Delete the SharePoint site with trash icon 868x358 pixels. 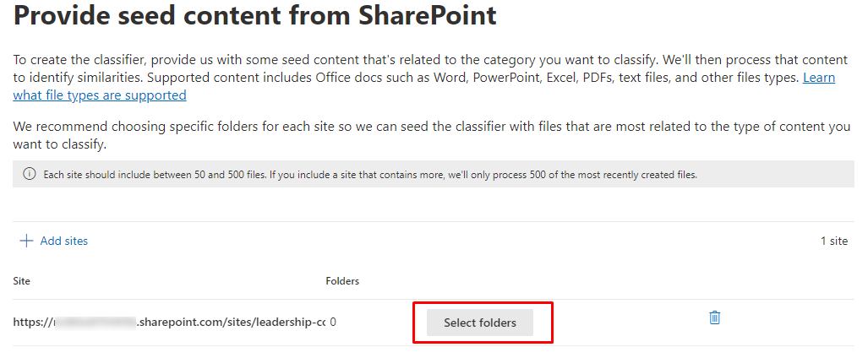click(714, 317)
